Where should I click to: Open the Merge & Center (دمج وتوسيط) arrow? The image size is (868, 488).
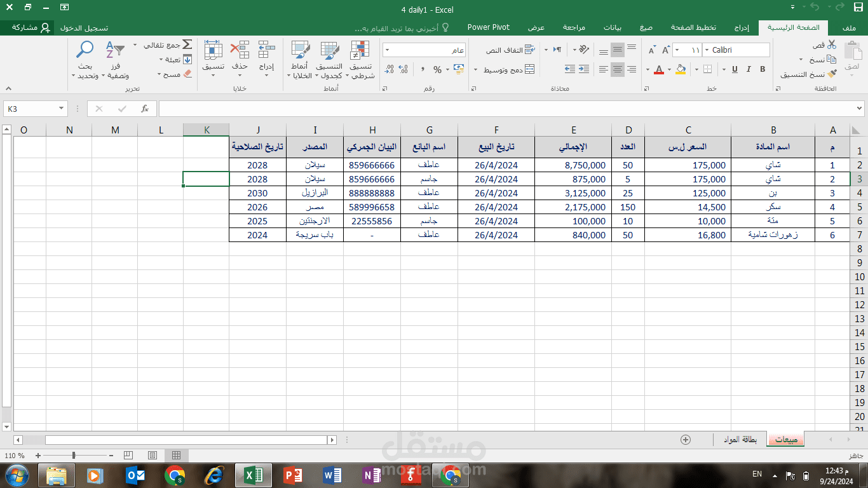click(476, 70)
